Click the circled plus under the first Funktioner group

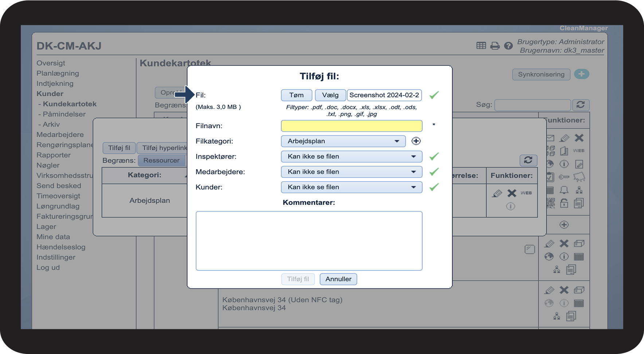[x=564, y=225]
